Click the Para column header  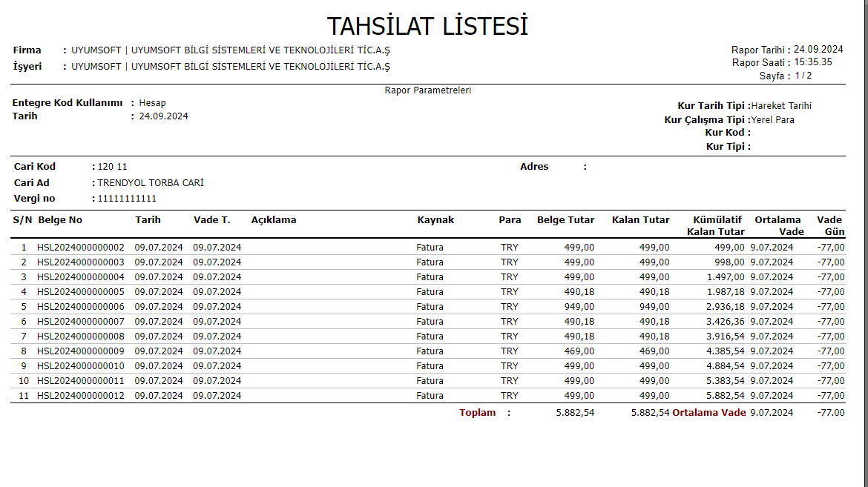click(510, 219)
